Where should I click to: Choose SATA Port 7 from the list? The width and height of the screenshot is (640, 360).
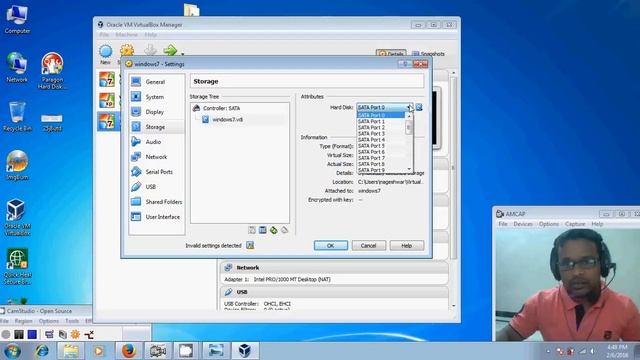(x=381, y=158)
